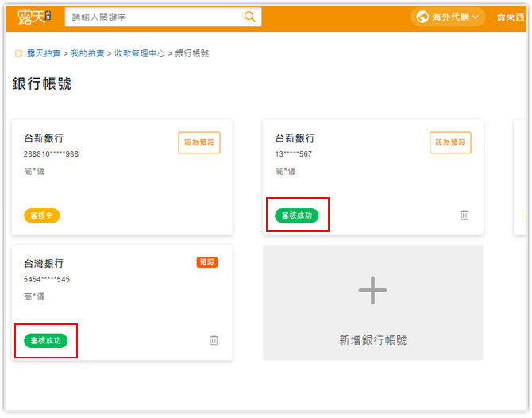The image size is (532, 418).
Task: Set 台新銀行 288810*****988 as default
Action: click(199, 142)
